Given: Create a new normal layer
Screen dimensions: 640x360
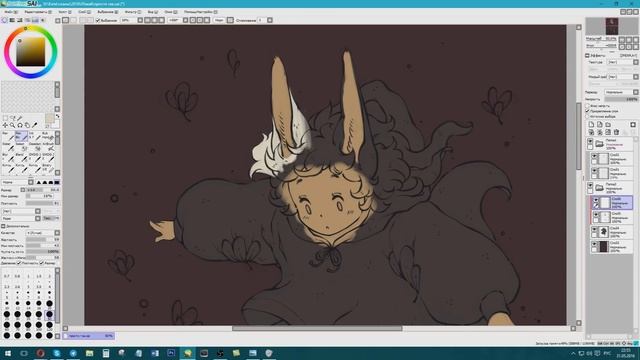Looking at the screenshot, I should pyautogui.click(x=591, y=124).
